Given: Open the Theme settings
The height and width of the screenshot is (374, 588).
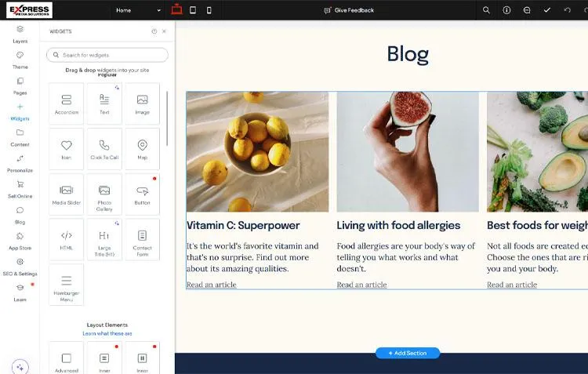Looking at the screenshot, I should pos(20,60).
